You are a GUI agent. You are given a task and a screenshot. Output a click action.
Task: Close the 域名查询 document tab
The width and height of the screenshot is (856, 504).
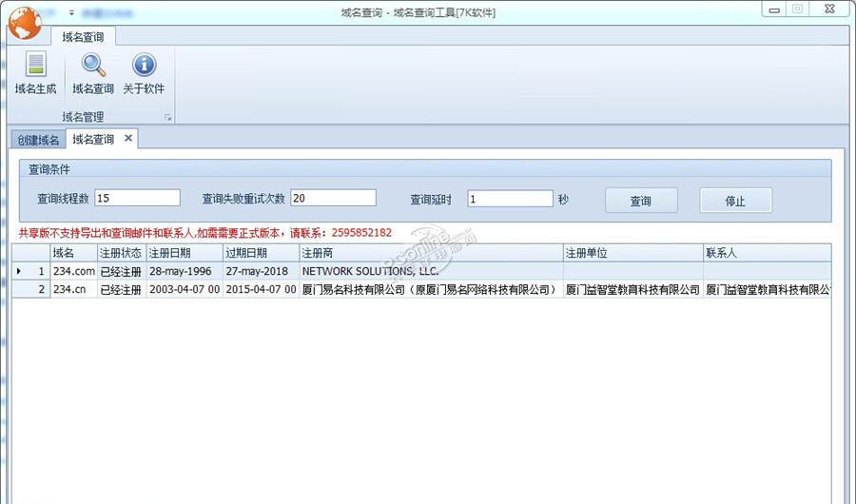[128, 138]
